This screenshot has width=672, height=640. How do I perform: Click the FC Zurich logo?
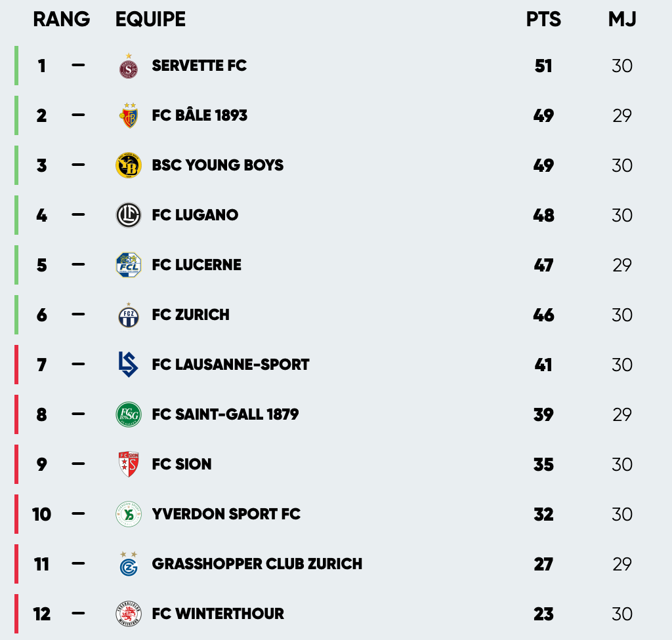(129, 315)
